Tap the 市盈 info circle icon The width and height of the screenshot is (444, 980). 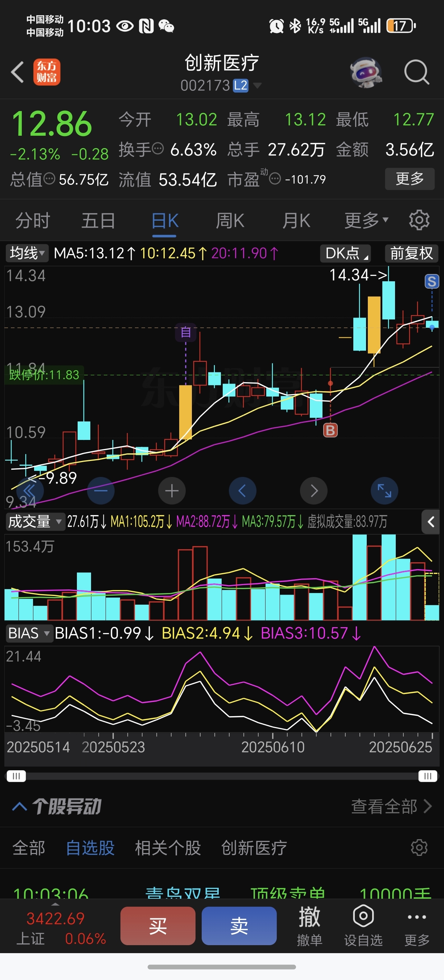tap(275, 179)
